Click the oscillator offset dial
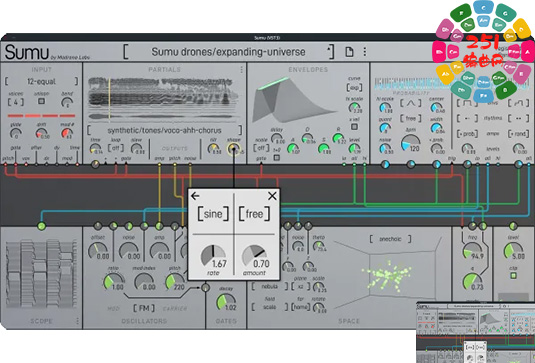Image resolution: width=535 pixels, height=363 pixels. click(98, 251)
